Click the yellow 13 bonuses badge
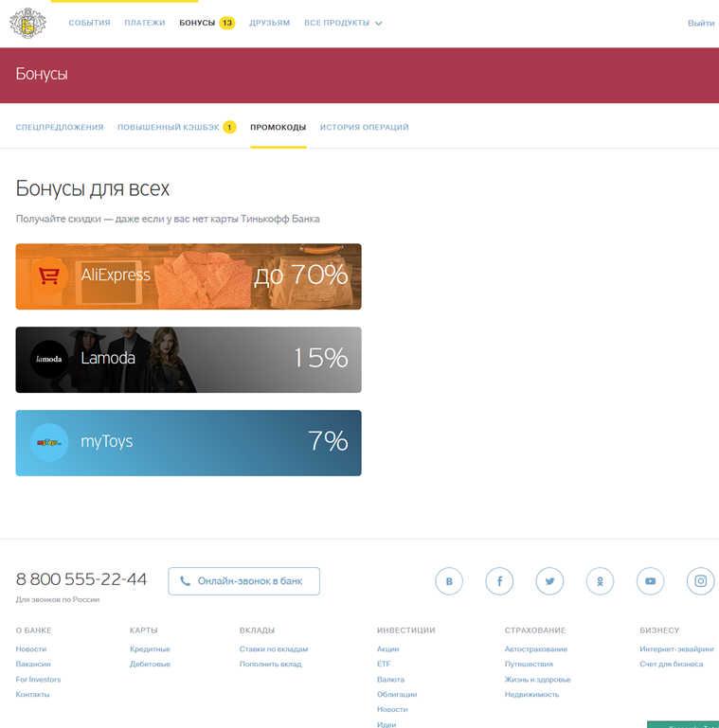The image size is (719, 728). point(227,23)
